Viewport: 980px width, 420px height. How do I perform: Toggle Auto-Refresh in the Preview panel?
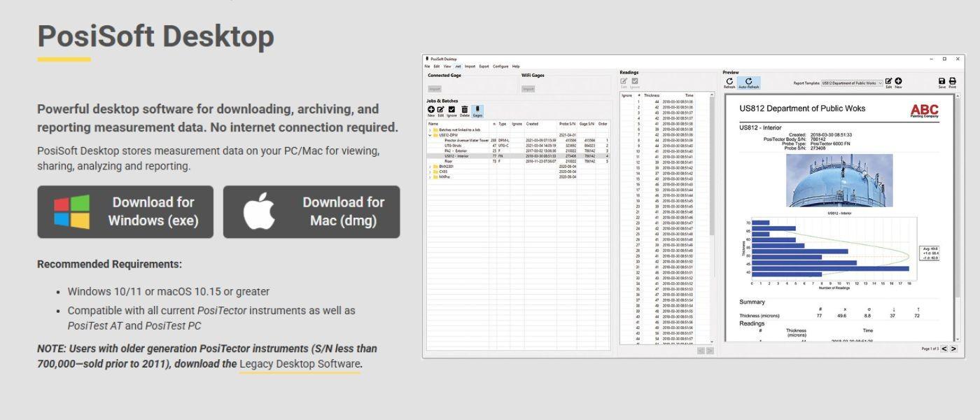click(x=748, y=80)
